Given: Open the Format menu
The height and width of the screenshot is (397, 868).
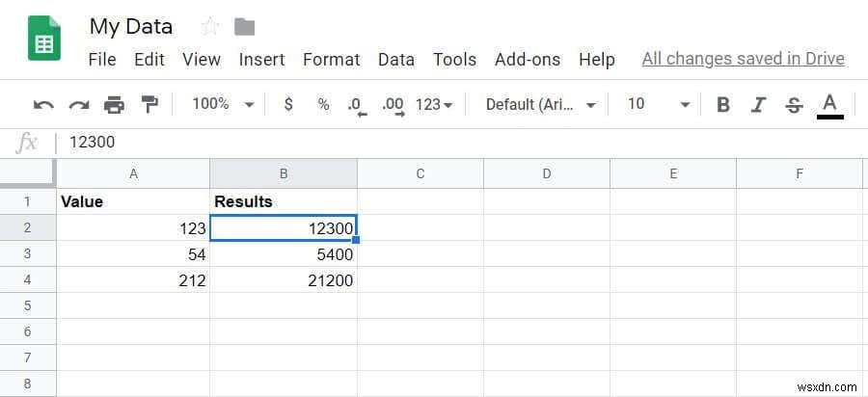Looking at the screenshot, I should point(332,59).
